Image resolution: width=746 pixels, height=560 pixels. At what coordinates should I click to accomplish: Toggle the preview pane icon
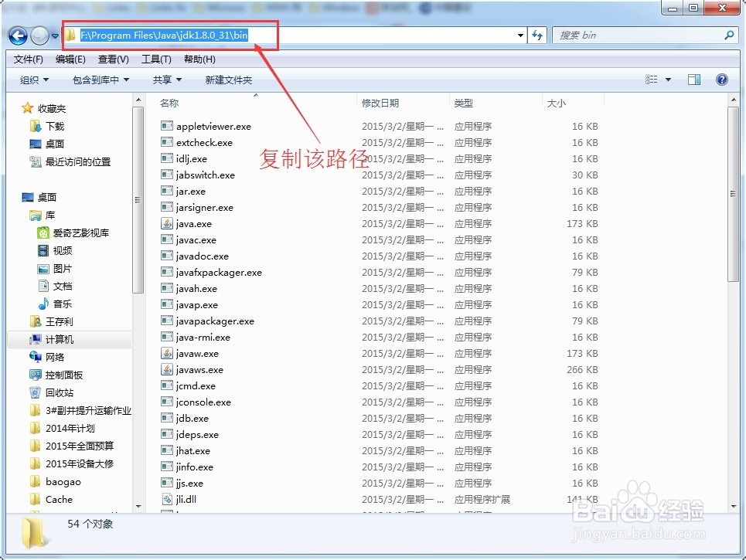(693, 79)
